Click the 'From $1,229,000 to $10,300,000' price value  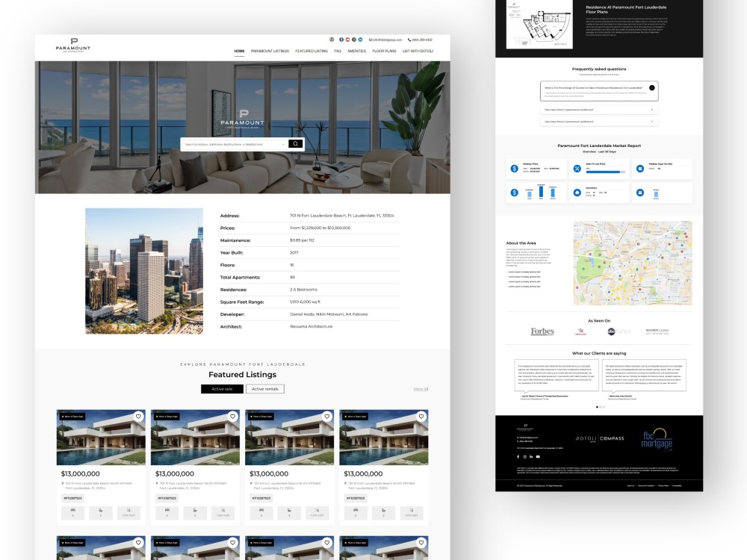pos(320,228)
